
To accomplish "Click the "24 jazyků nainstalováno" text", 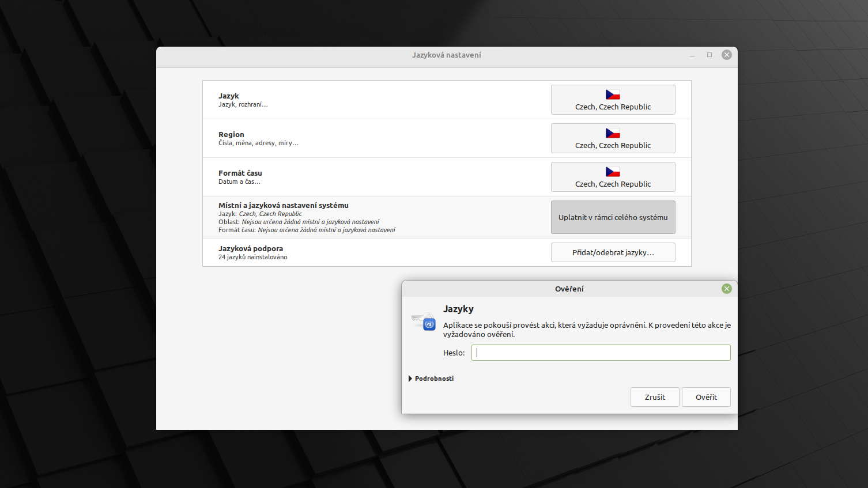I will (x=252, y=257).
